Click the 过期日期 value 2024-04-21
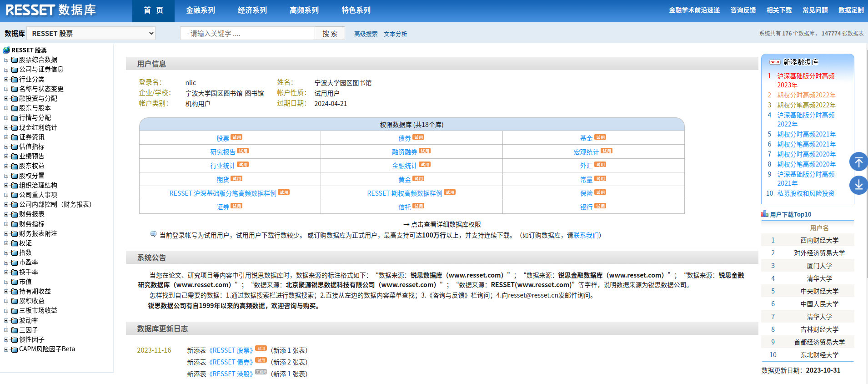This screenshot has height=384, width=868. point(331,104)
